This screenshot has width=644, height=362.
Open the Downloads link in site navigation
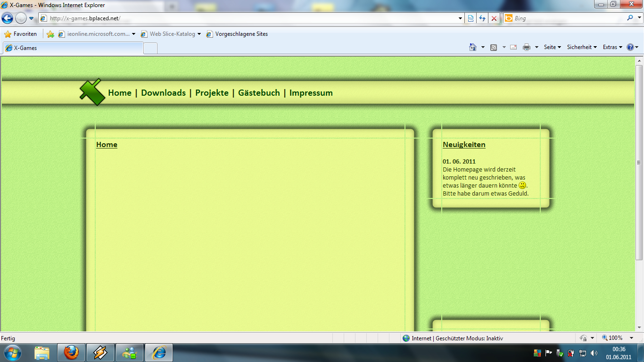163,93
